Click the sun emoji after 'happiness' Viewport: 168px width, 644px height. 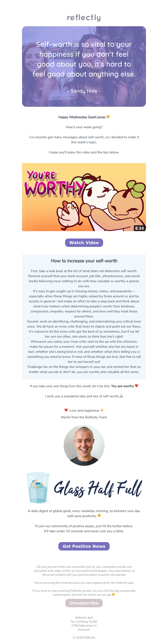point(102,410)
